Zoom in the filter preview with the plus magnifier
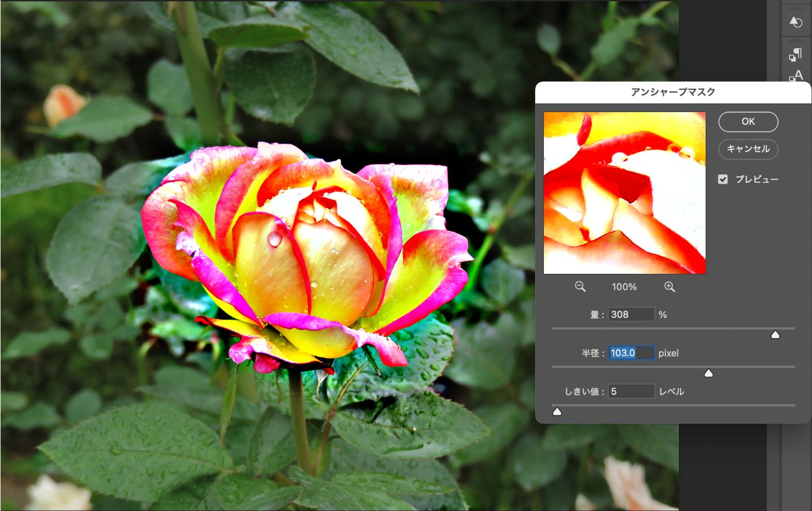This screenshot has height=511, width=812. point(669,287)
